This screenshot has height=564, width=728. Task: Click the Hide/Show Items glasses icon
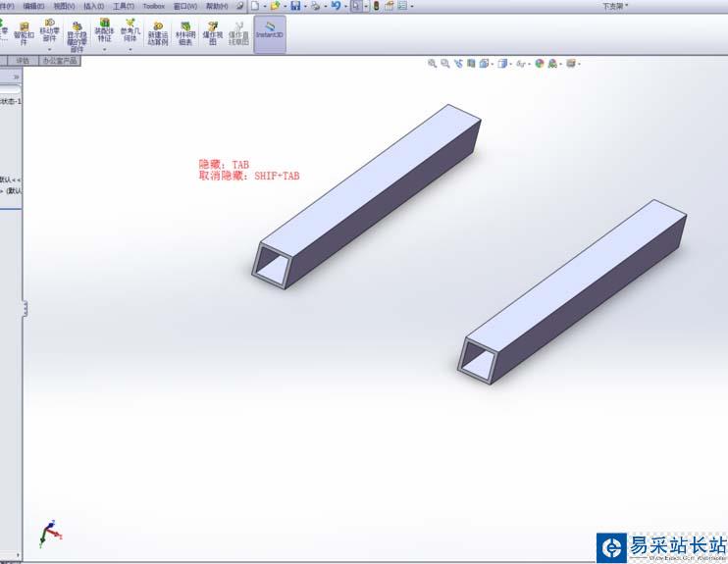[520, 64]
